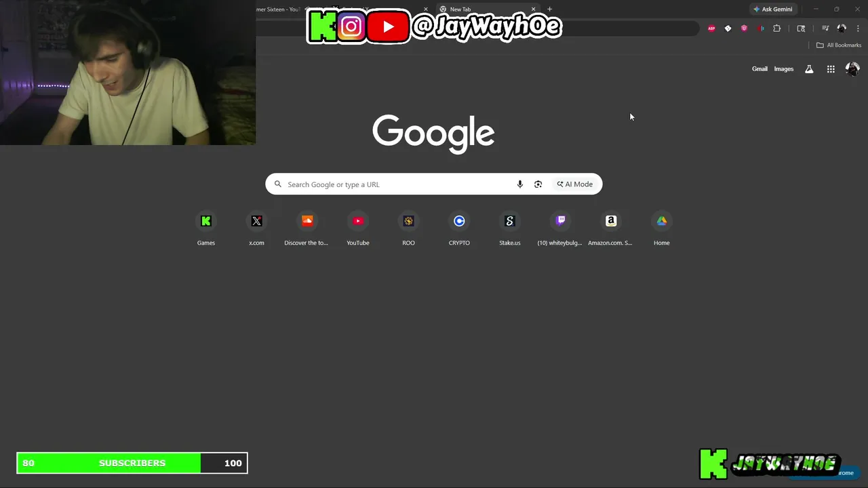The image size is (868, 488).
Task: Click the red speaker volume extension
Action: click(760, 28)
